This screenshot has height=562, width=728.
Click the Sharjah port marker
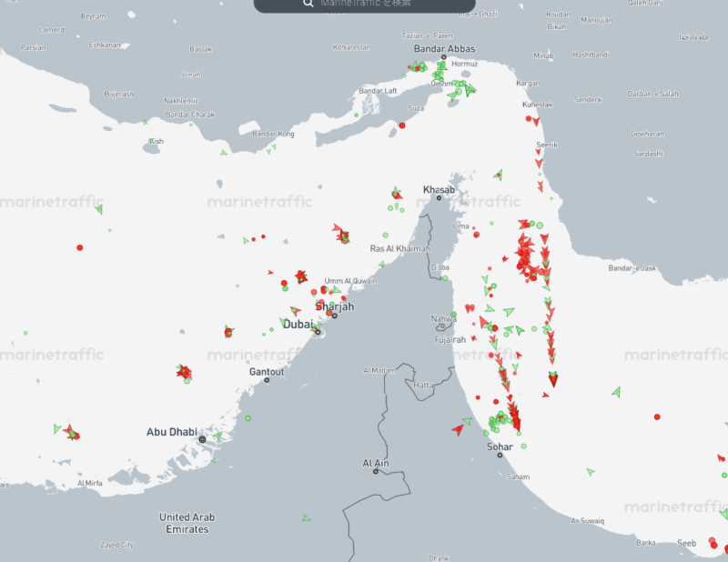(334, 315)
